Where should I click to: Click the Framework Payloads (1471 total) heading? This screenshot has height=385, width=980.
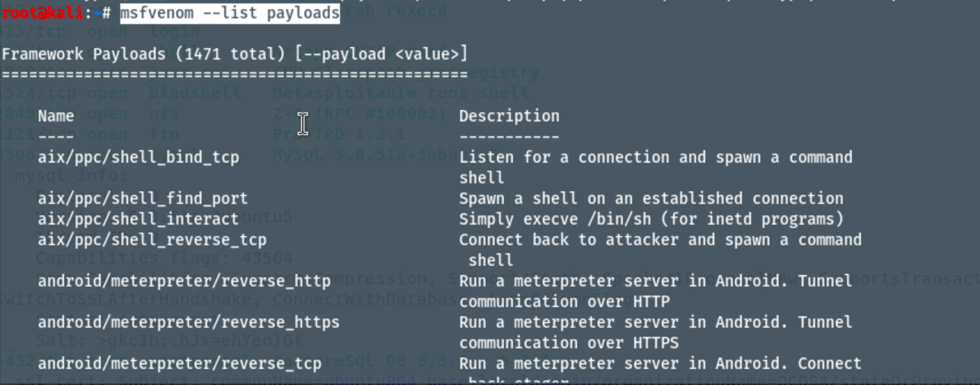pos(143,54)
